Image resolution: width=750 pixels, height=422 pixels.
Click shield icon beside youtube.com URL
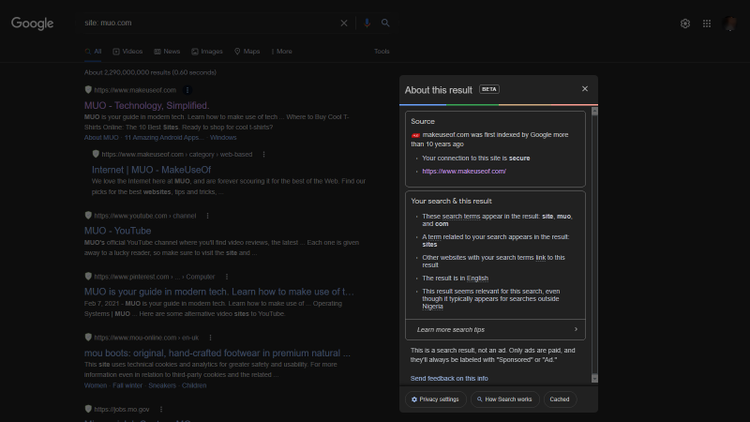pyautogui.click(x=88, y=215)
